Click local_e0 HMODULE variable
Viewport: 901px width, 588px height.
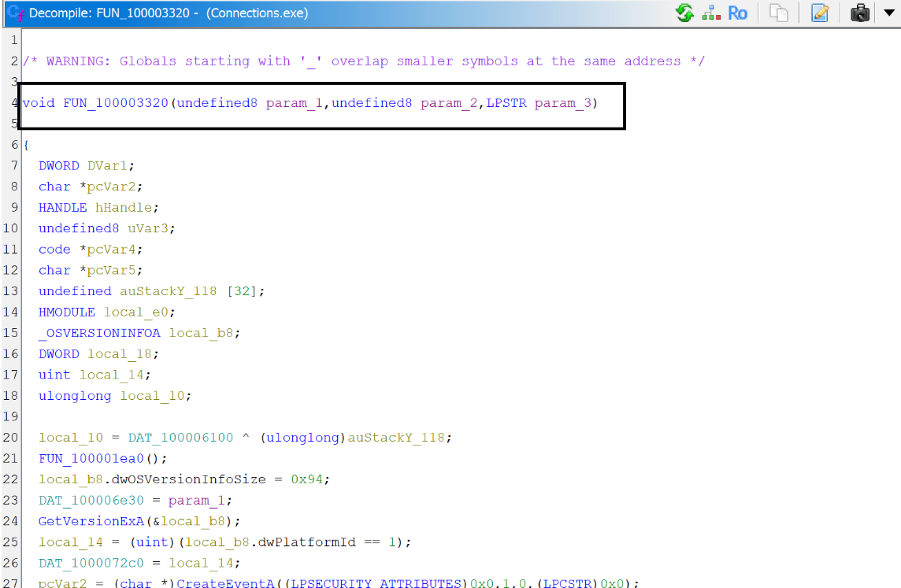pos(135,312)
